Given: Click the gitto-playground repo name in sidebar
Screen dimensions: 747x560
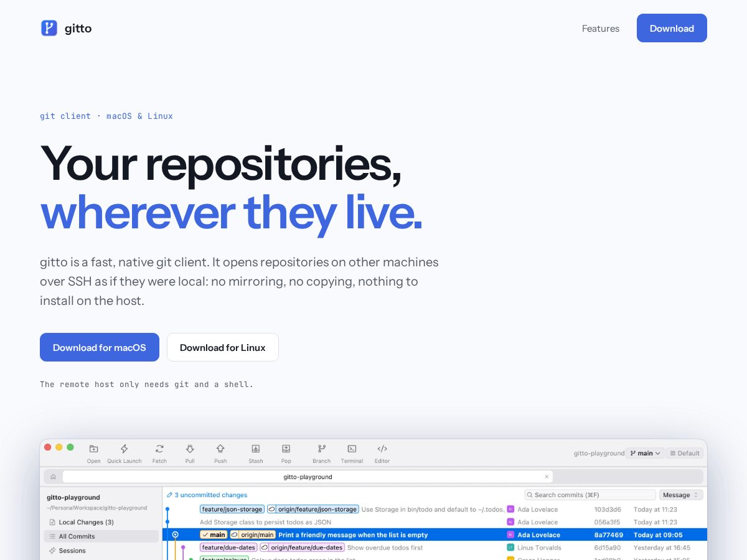Looking at the screenshot, I should [x=73, y=497].
